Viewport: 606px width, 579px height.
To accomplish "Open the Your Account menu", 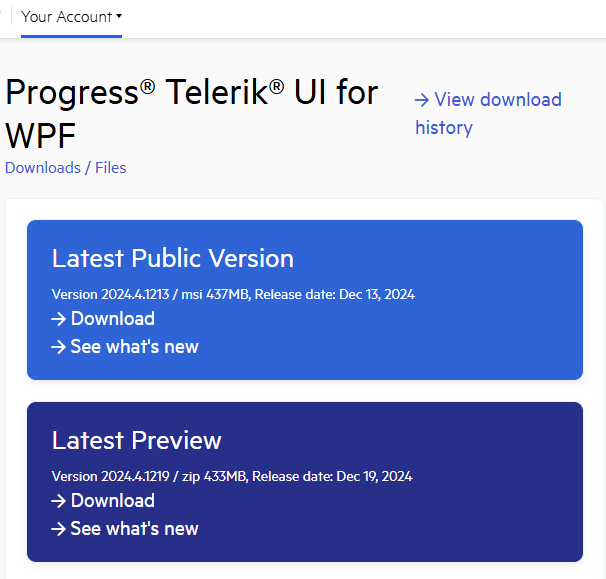I will [x=66, y=17].
